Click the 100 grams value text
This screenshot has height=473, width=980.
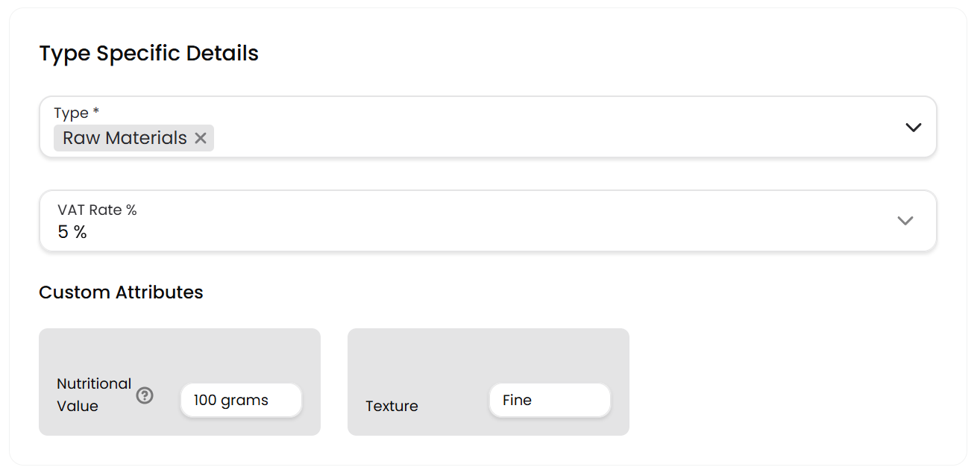pos(230,400)
